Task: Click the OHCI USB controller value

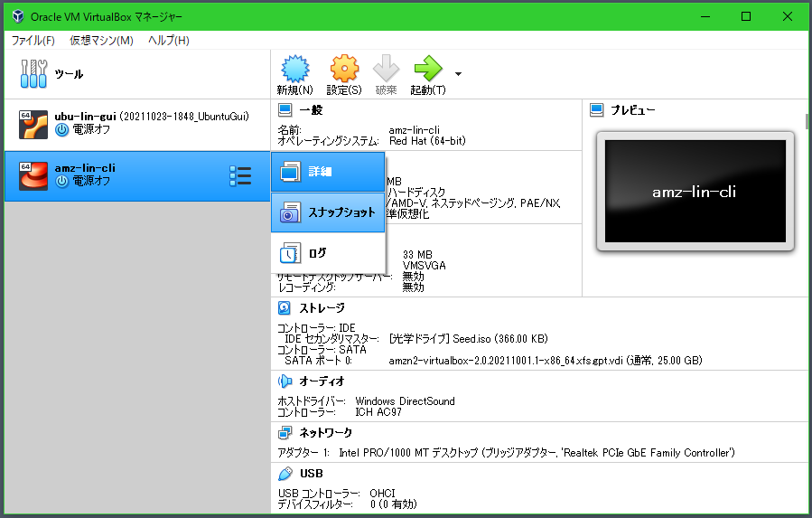Action: point(382,493)
